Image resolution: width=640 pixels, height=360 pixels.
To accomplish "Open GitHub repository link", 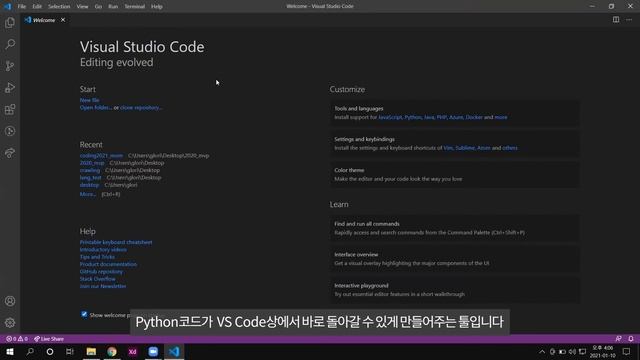I will (101, 271).
